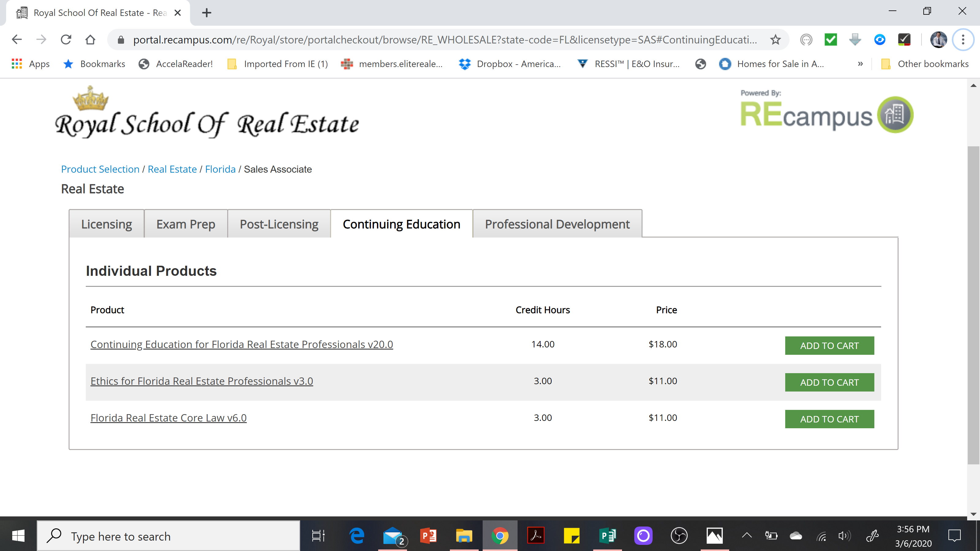Viewport: 980px width, 551px height.
Task: Follow the Real Estate breadcrumb link
Action: point(172,169)
